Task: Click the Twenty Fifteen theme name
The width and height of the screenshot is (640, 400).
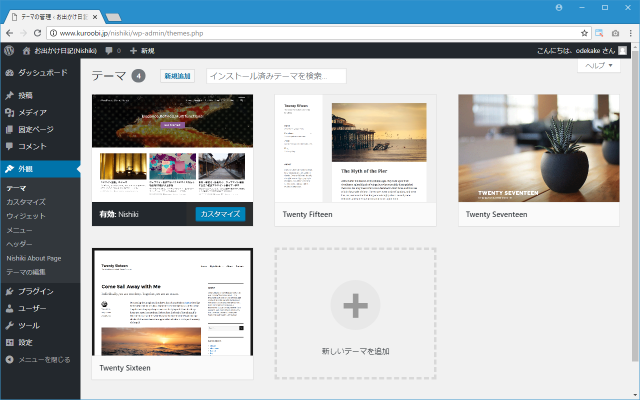Action: pyautogui.click(x=307, y=214)
